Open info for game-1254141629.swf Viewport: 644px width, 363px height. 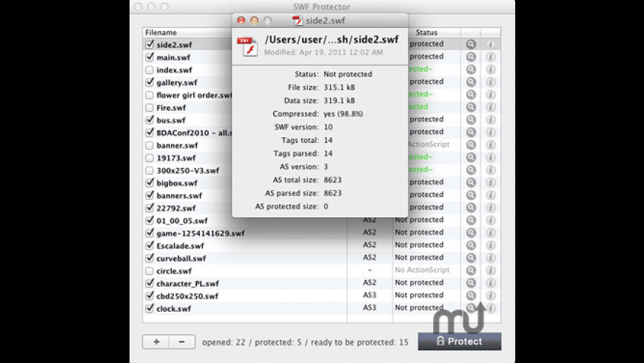(490, 233)
